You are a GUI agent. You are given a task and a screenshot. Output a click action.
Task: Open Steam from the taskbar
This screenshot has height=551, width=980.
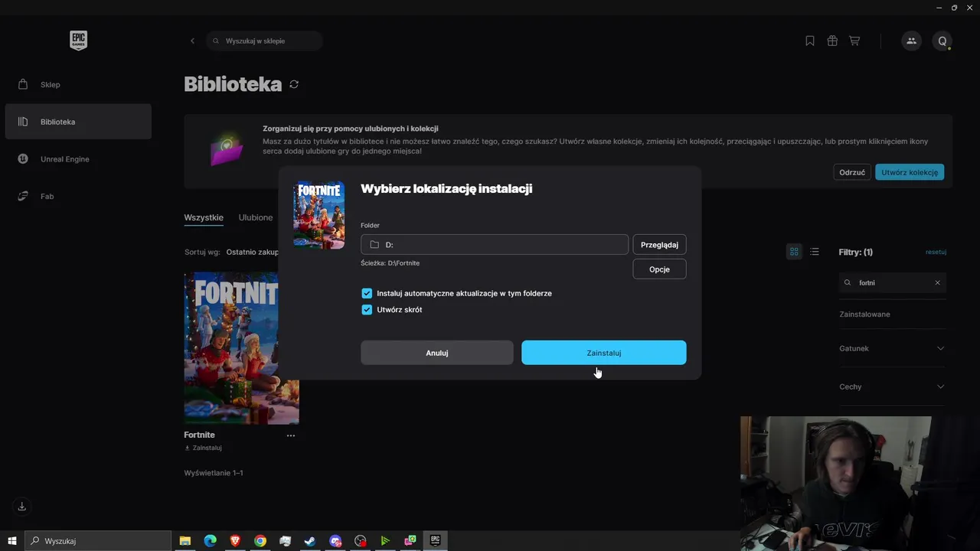coord(310,541)
